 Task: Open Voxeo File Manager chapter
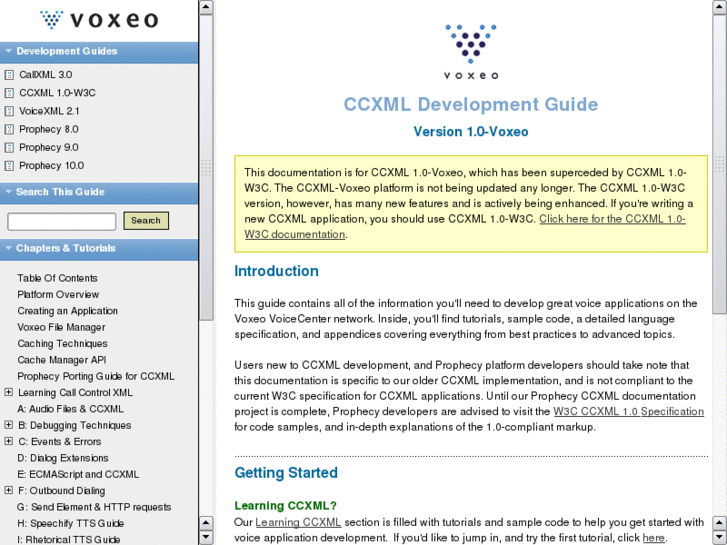[x=61, y=327]
